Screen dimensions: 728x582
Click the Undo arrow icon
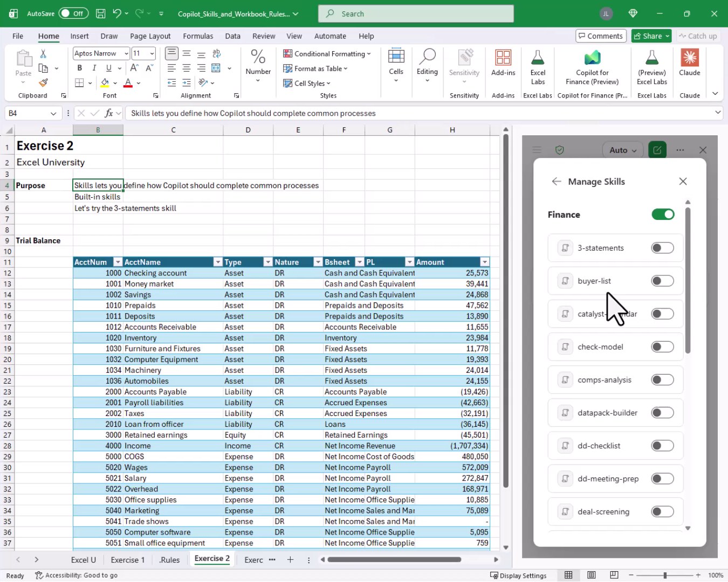coord(116,13)
